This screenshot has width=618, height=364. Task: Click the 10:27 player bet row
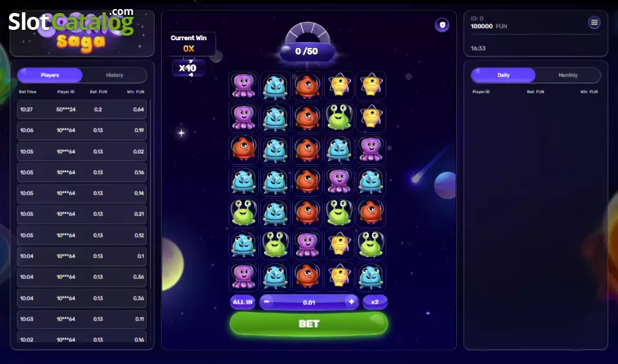pyautogui.click(x=82, y=110)
